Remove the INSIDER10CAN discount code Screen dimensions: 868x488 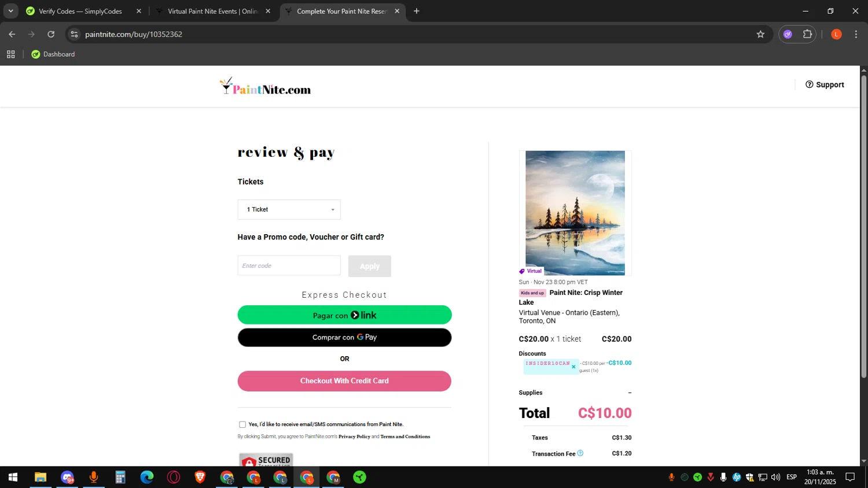(573, 367)
